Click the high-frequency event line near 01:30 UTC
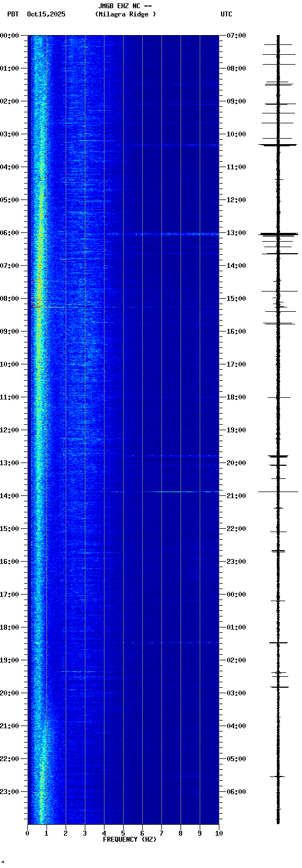Viewport: 302px width, 868px height. 170,642
